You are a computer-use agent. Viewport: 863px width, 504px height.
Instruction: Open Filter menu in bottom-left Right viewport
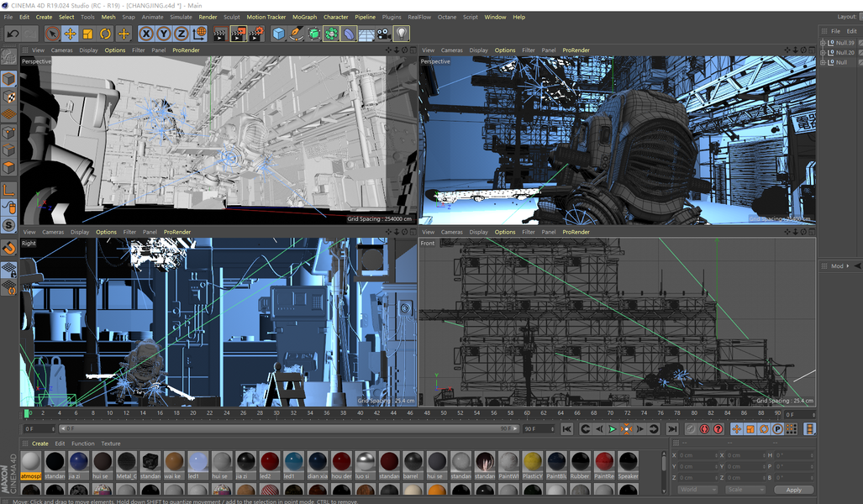pyautogui.click(x=129, y=232)
